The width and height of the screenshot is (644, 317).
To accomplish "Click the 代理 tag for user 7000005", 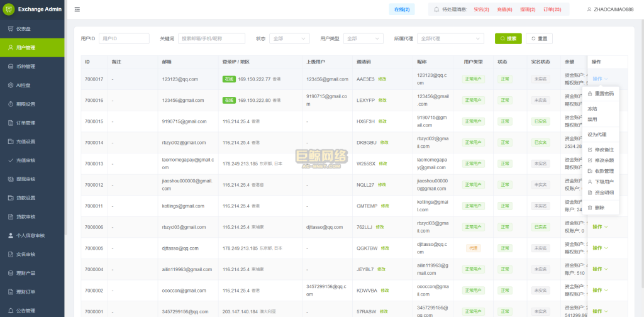I will 473,248.
